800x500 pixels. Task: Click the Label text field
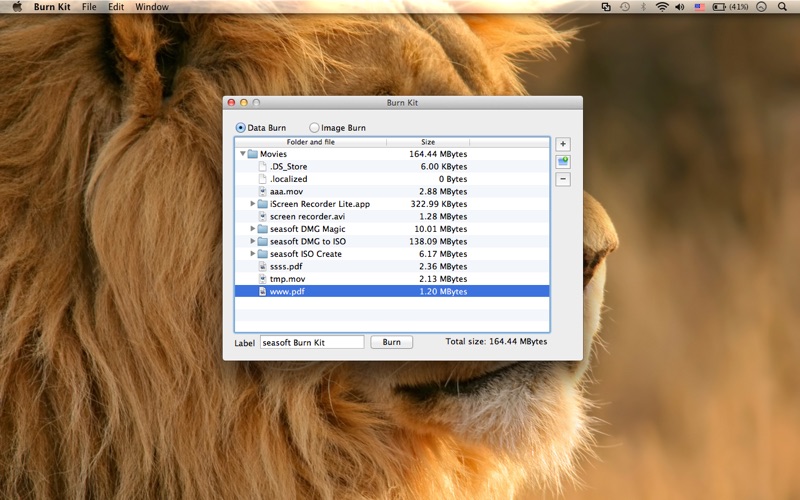click(x=312, y=342)
